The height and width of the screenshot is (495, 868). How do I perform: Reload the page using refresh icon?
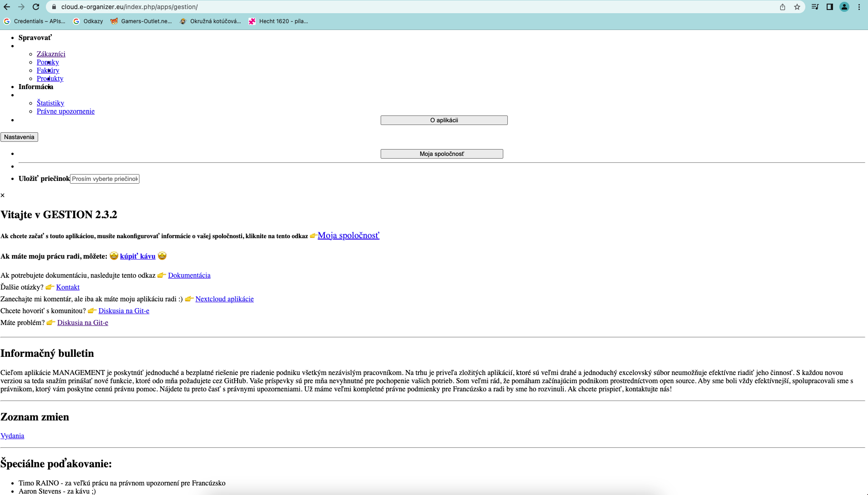coord(36,7)
